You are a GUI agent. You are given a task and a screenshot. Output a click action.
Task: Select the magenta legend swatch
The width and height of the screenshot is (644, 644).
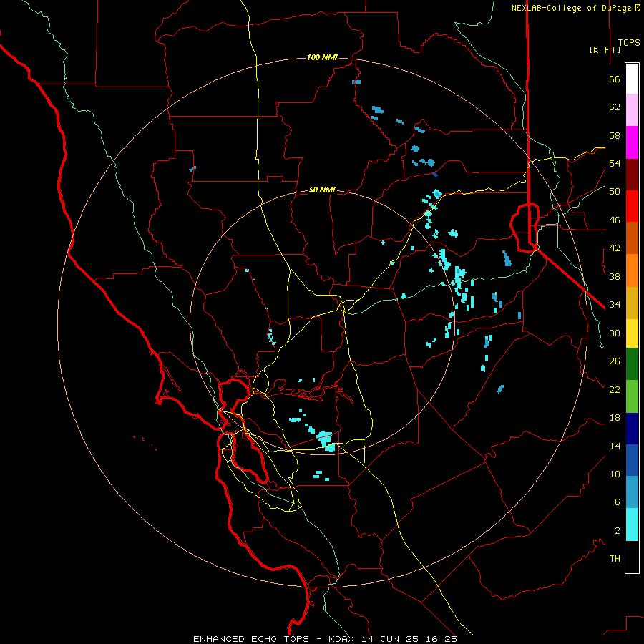click(632, 142)
